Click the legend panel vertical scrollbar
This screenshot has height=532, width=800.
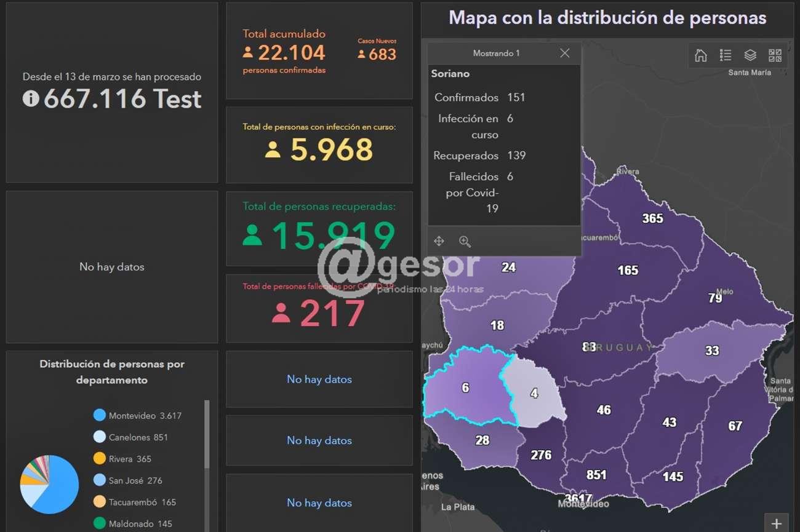point(207,434)
